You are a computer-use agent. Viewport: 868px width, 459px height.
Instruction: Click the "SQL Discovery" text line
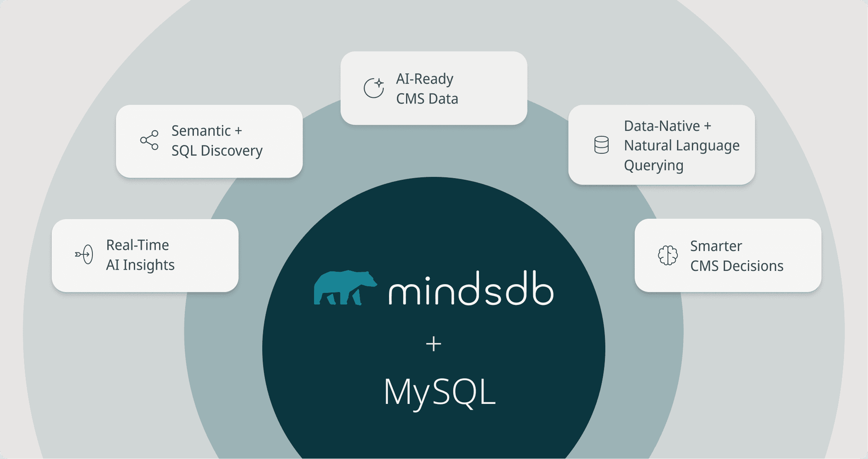pyautogui.click(x=217, y=151)
